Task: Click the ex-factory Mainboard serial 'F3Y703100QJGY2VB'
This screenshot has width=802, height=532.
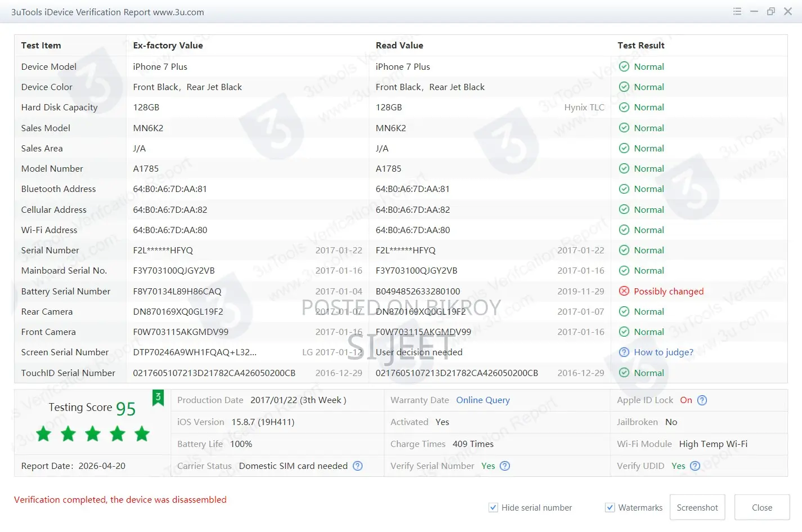Action: [x=174, y=271]
